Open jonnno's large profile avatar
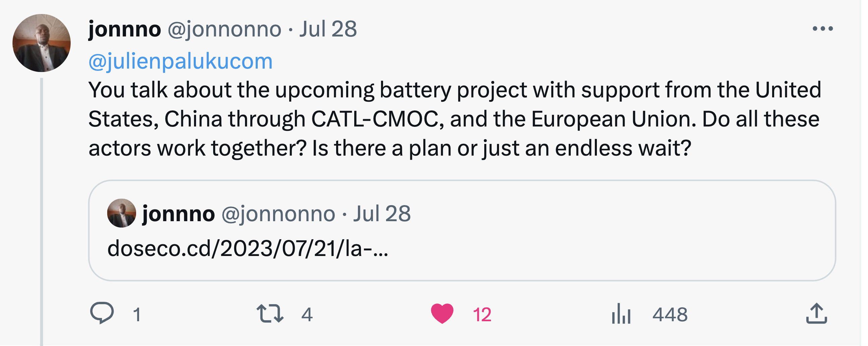The width and height of the screenshot is (868, 346). coord(42,43)
